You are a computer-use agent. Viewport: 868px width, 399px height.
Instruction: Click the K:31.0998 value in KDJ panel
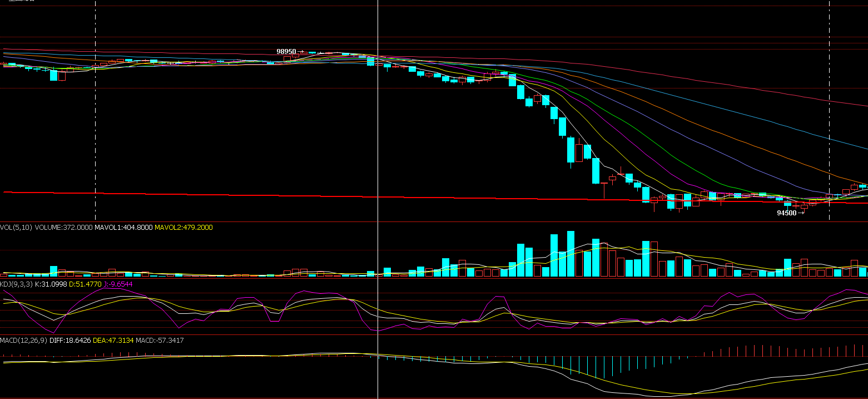point(51,284)
